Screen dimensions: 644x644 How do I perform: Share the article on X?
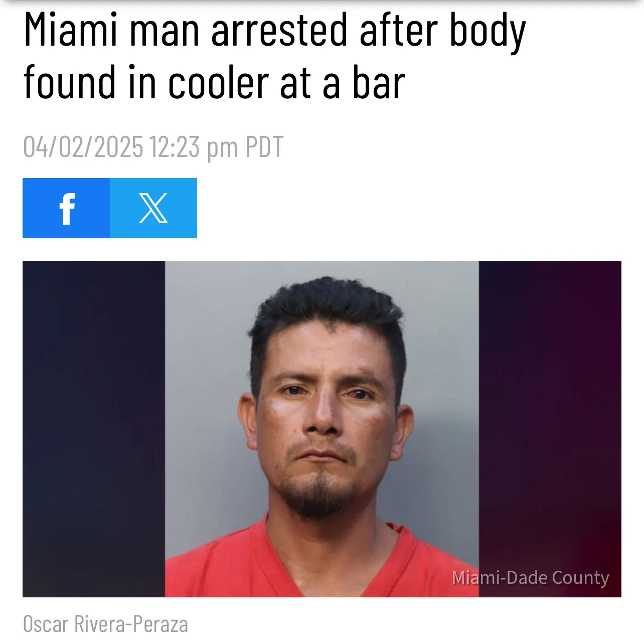tap(153, 208)
